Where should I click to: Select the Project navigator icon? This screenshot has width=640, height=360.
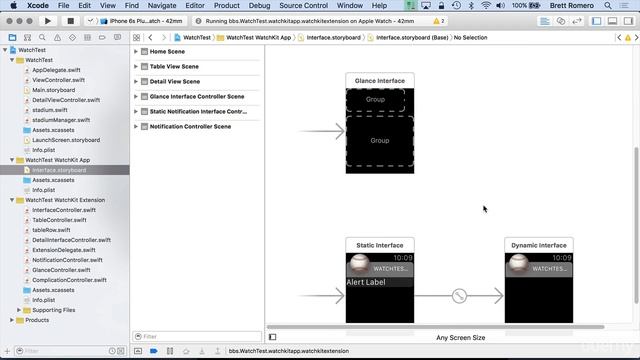pos(12,38)
